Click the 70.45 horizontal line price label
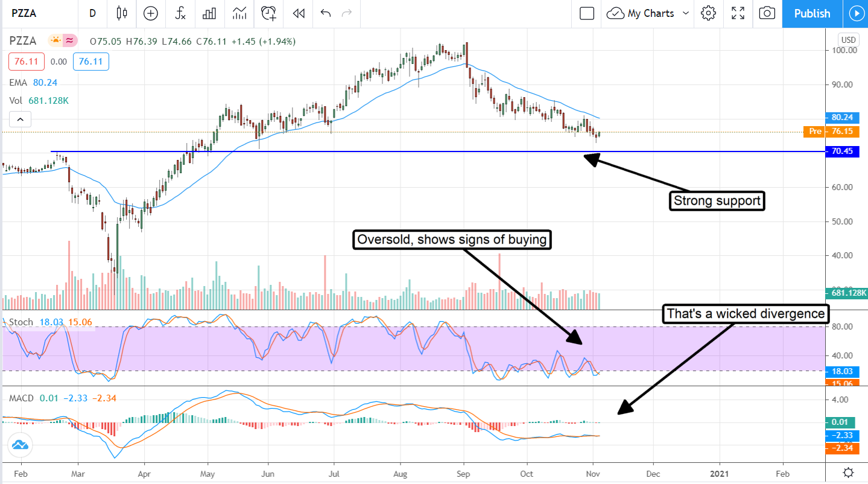Image resolution: width=868 pixels, height=484 pixels. tap(843, 151)
